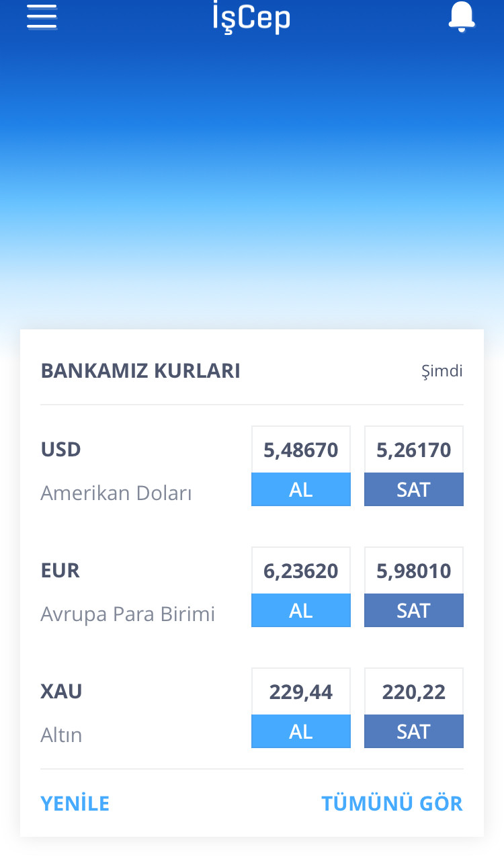Open notifications via the bell icon
The height and width of the screenshot is (857, 504).
[x=462, y=17]
